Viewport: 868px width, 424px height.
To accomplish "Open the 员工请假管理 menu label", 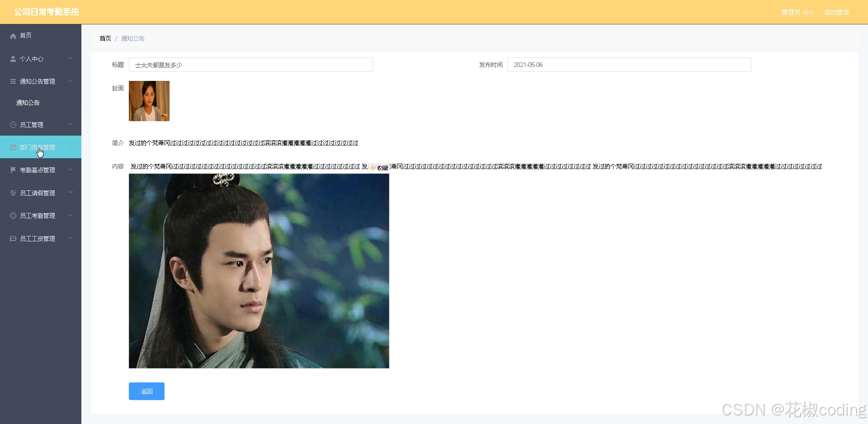I will pyautogui.click(x=38, y=193).
